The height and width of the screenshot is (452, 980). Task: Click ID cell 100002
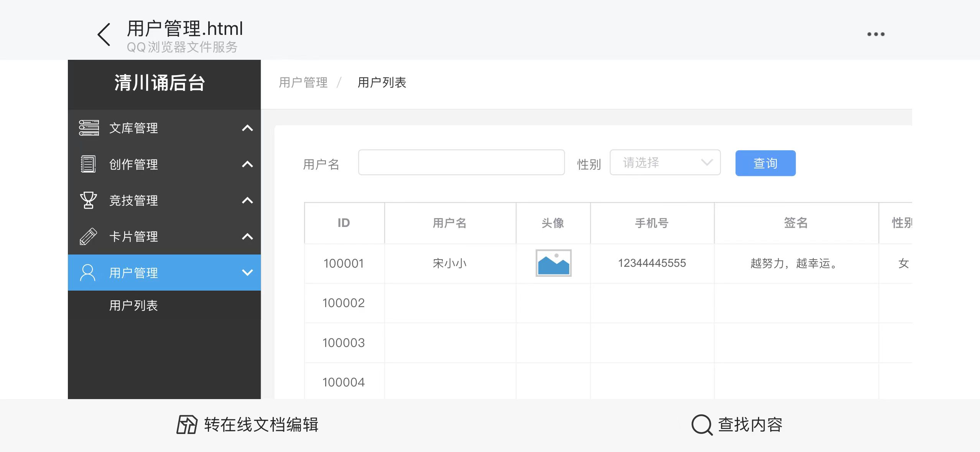click(x=344, y=303)
